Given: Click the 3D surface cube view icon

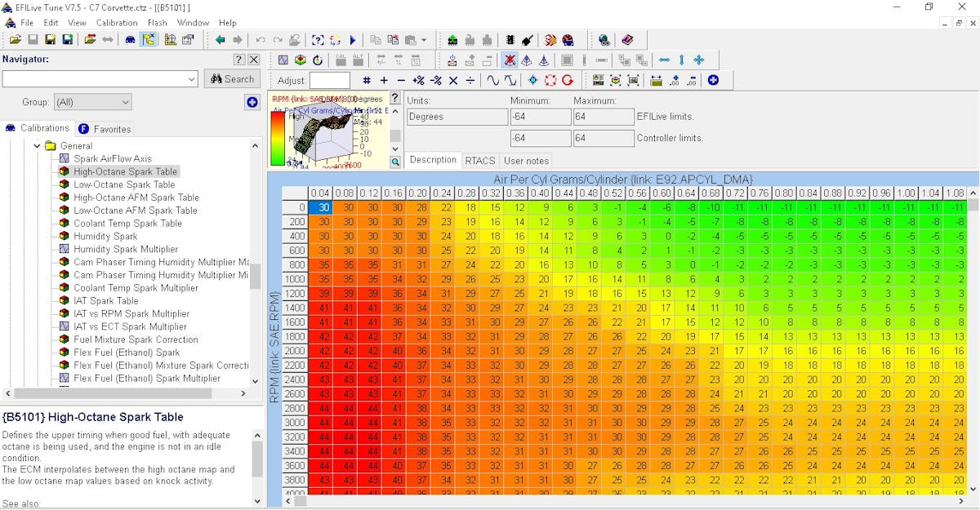Looking at the screenshot, I should pyautogui.click(x=300, y=60).
